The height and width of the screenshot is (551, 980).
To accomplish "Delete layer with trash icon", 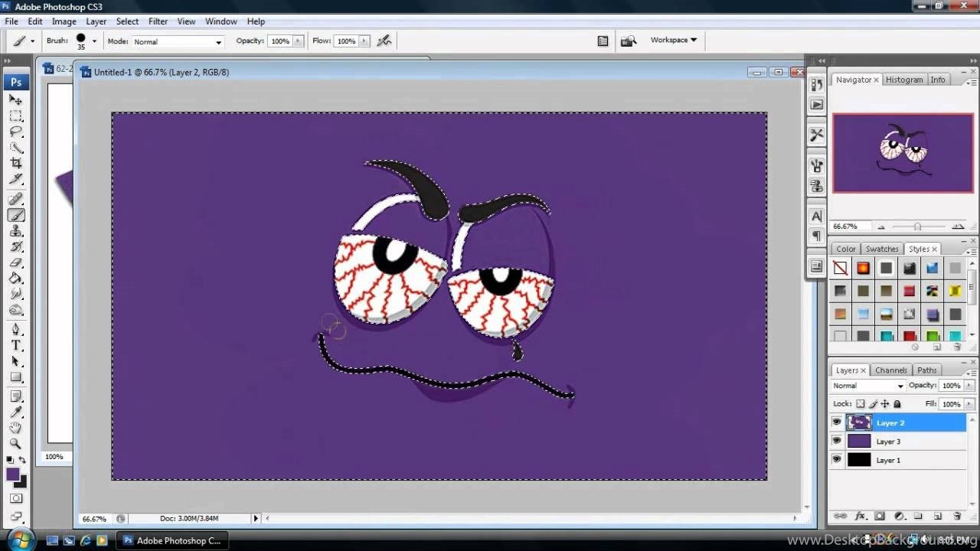I will [x=957, y=517].
